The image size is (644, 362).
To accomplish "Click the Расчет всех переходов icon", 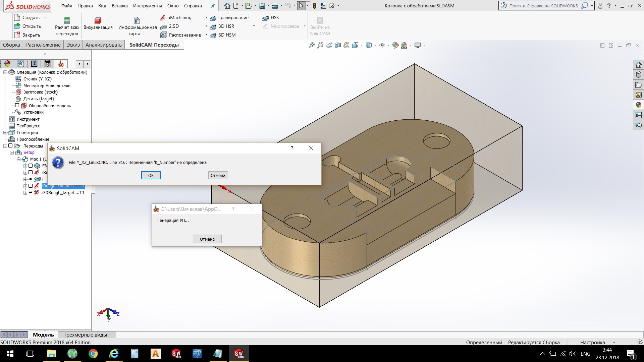I will click(67, 20).
